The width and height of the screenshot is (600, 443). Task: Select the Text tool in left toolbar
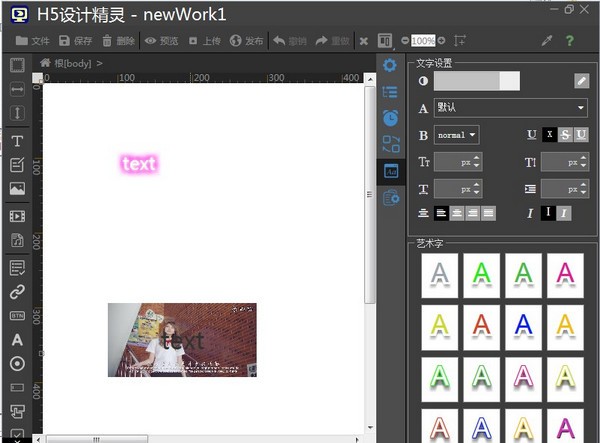pos(17,141)
